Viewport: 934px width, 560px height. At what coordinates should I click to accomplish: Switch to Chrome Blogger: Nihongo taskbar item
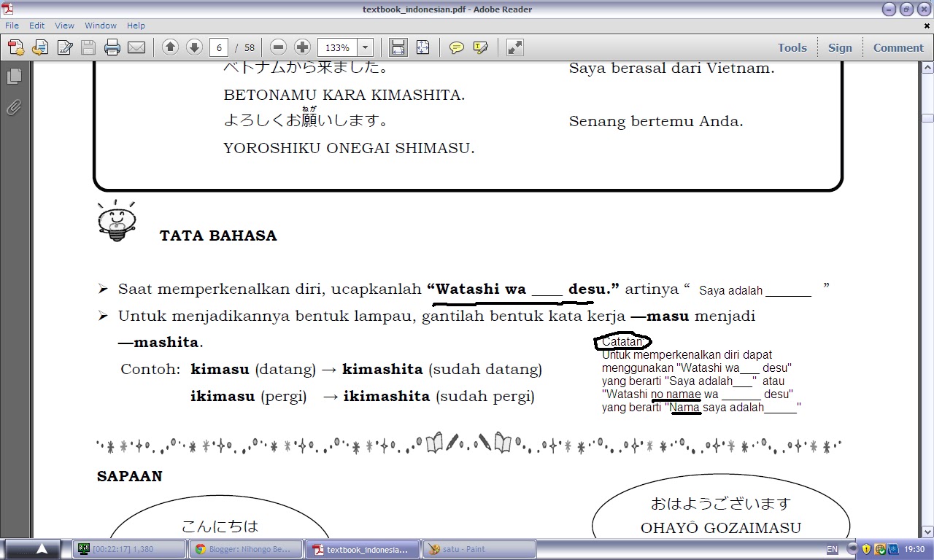245,549
